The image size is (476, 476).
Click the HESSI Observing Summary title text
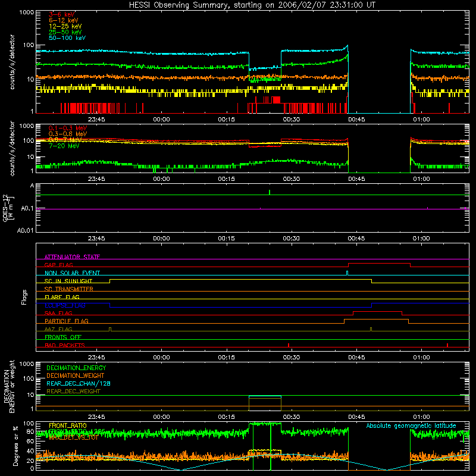click(x=252, y=5)
